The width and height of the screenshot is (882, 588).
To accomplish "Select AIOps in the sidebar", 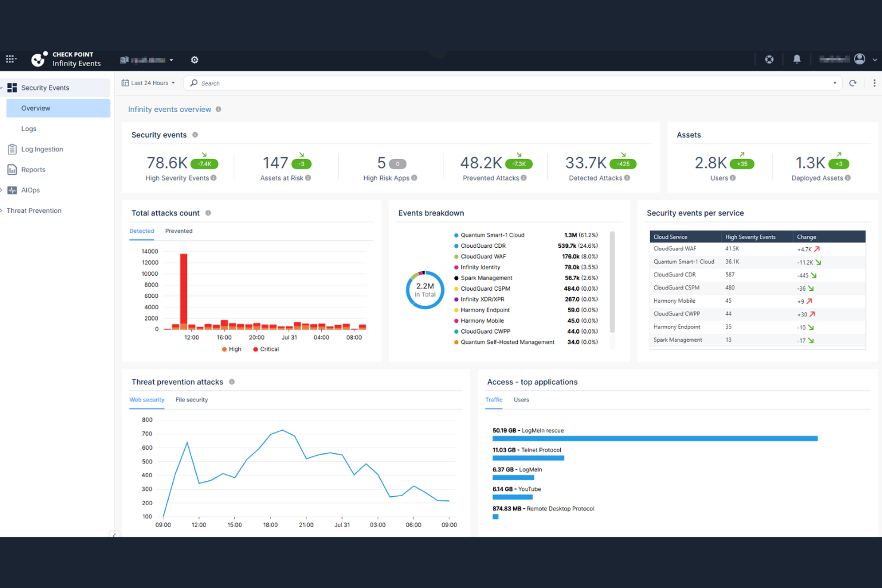I will point(30,189).
